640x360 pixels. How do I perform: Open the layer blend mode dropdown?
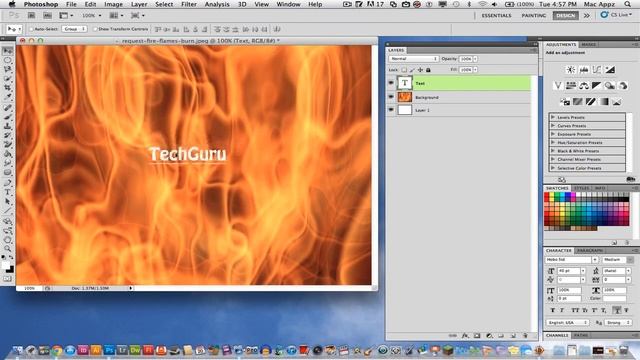point(413,59)
